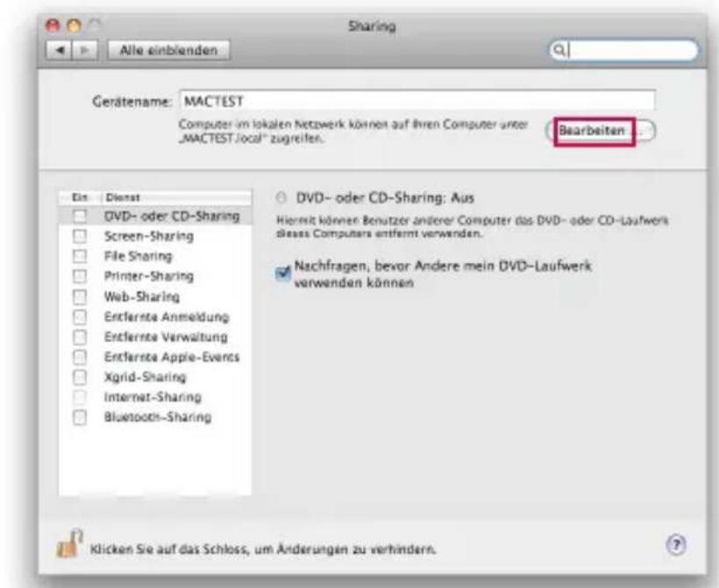This screenshot has height=588, width=719.
Task: Enable the "DVD- oder CD-Sharing" checkbox
Action: (x=80, y=216)
